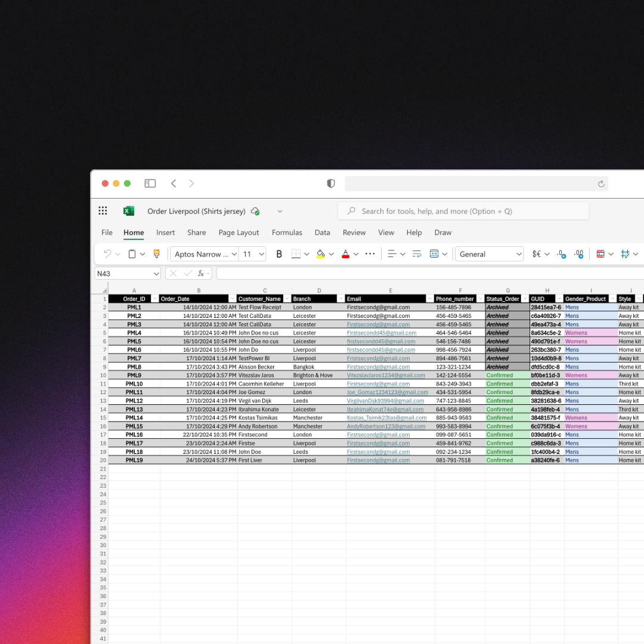This screenshot has width=644, height=644.
Task: Expand the Name Box dropdown N43
Action: click(156, 274)
